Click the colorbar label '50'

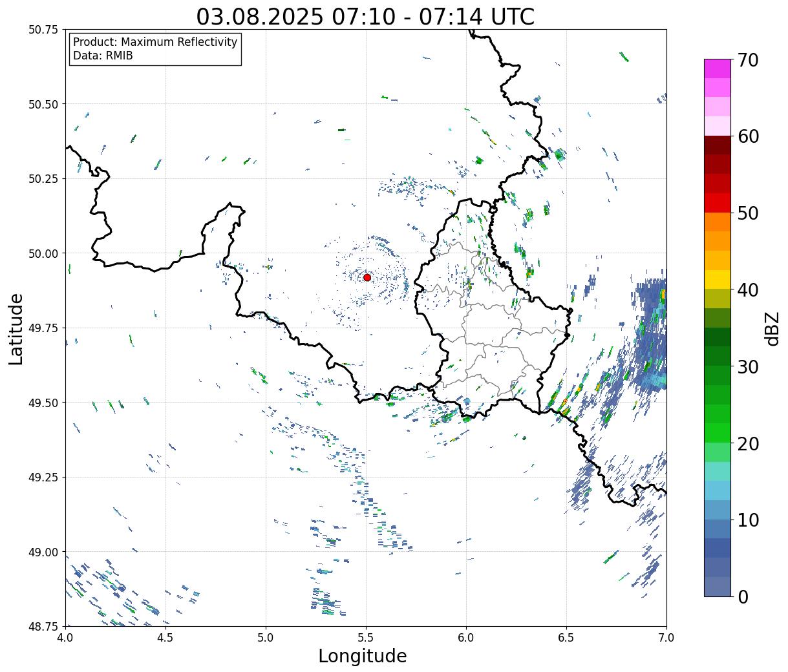(x=748, y=213)
